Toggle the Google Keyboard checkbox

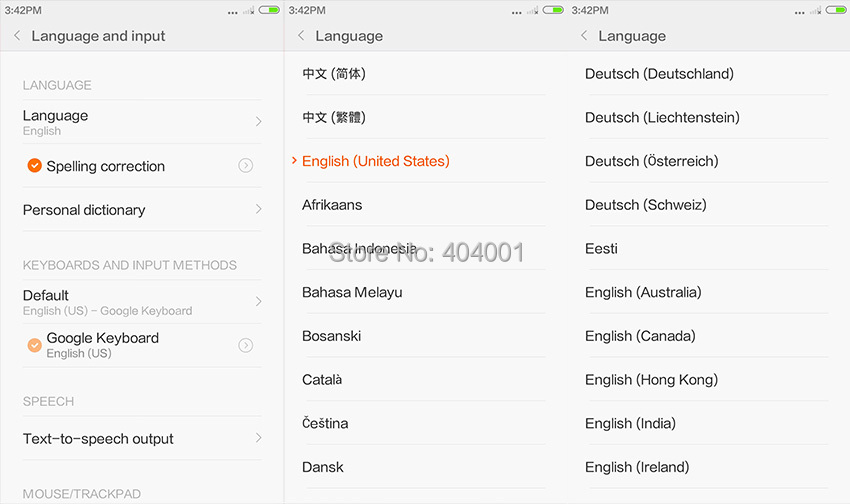[x=34, y=345]
